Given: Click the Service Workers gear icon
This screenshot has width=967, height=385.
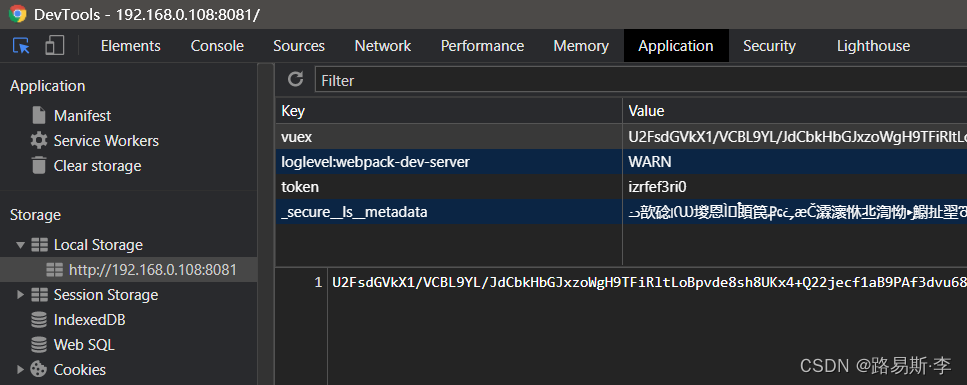Looking at the screenshot, I should [39, 141].
